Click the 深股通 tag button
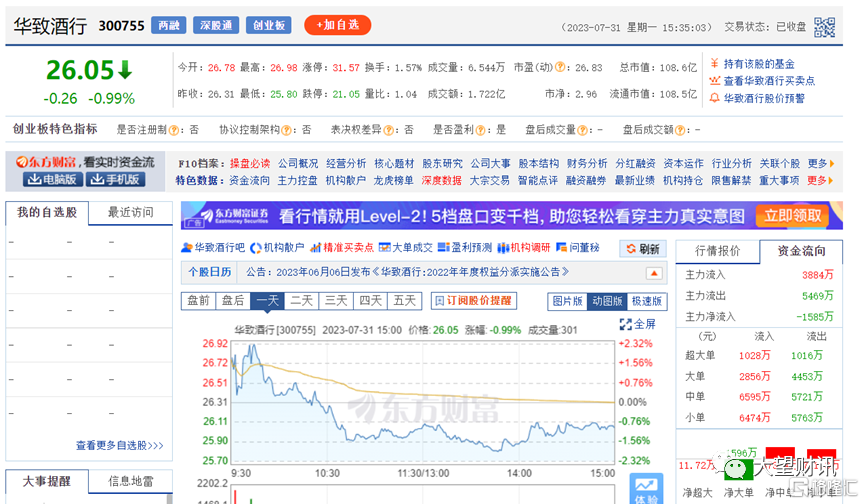 coord(216,25)
